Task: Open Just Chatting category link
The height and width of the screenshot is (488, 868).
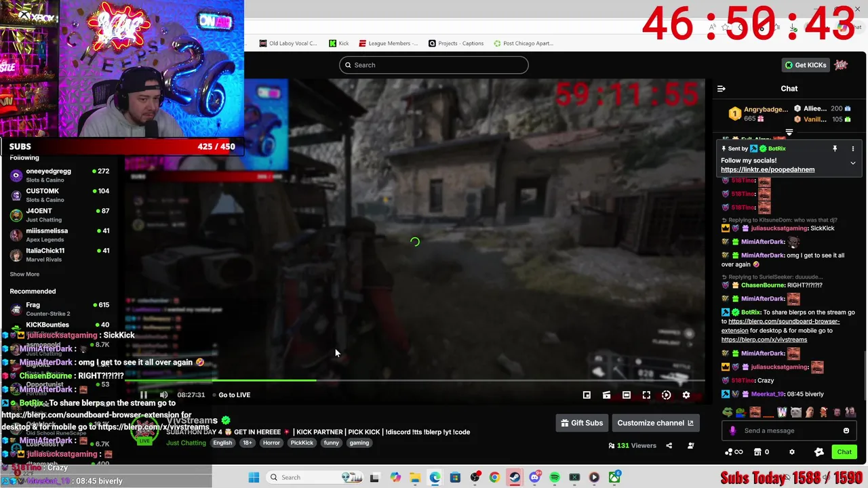Action: pos(186,443)
